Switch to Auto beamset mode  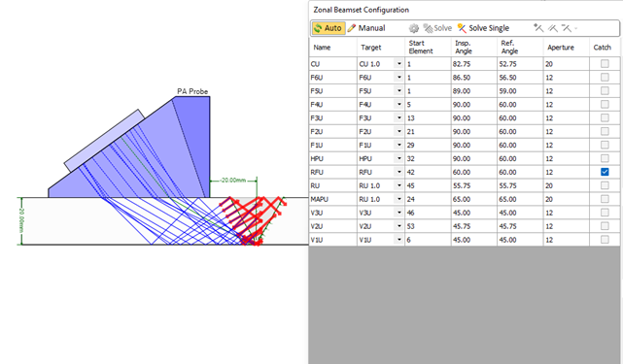pyautogui.click(x=329, y=28)
